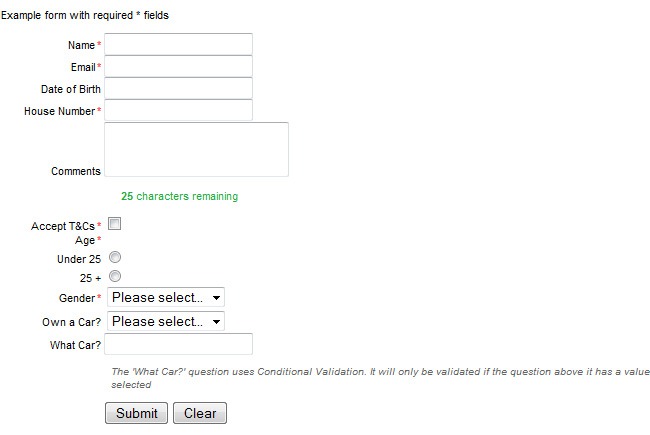Click the Date of Birth label text
Viewport: 650px width, 435px height.
[70, 89]
